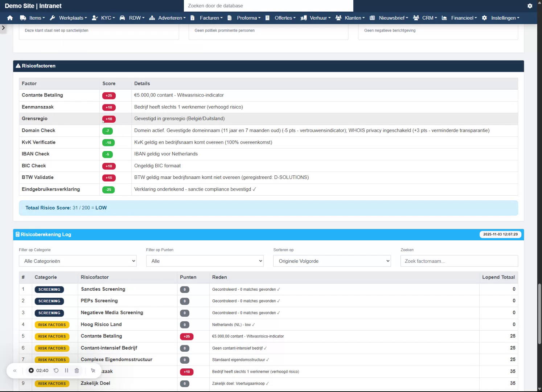The height and width of the screenshot is (392, 542).
Task: Click the -25 badge for Eindgebruikersverklaring
Action: [108, 190]
